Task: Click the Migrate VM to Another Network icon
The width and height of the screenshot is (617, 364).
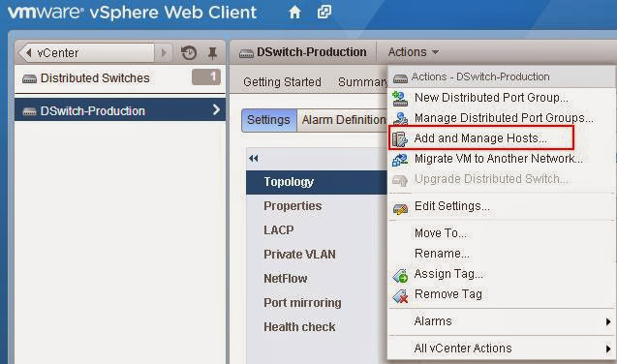Action: click(x=400, y=159)
